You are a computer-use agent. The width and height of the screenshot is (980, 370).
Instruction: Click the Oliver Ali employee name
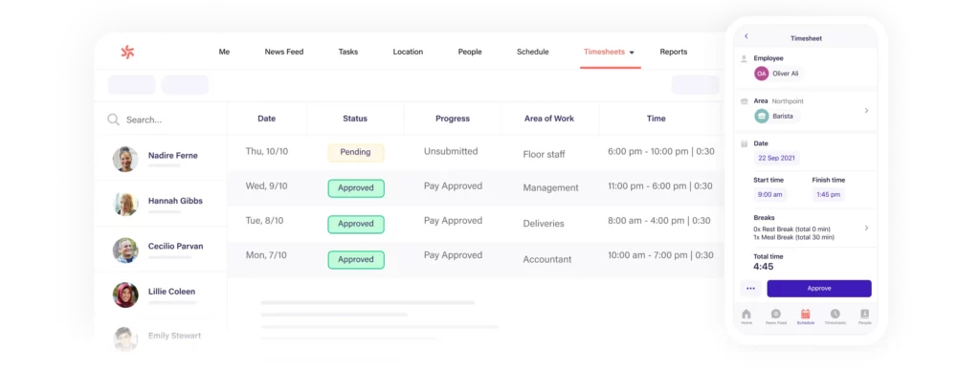(786, 74)
